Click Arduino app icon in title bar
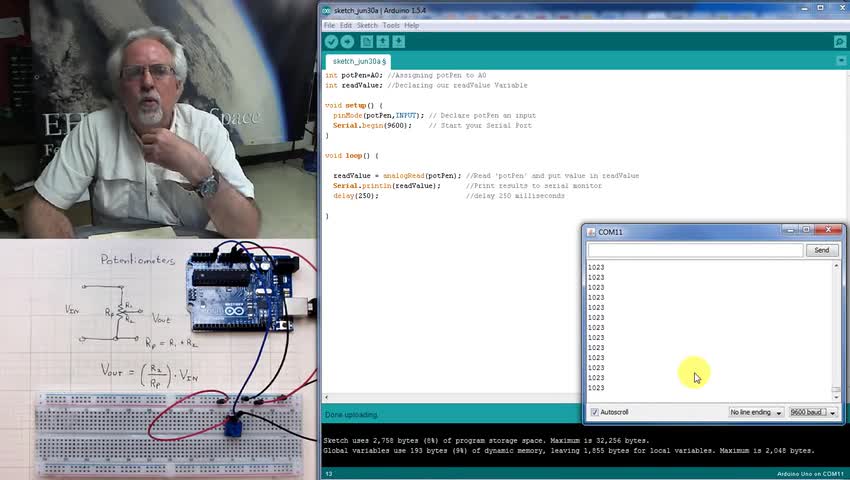This screenshot has width=850, height=480. click(326, 10)
